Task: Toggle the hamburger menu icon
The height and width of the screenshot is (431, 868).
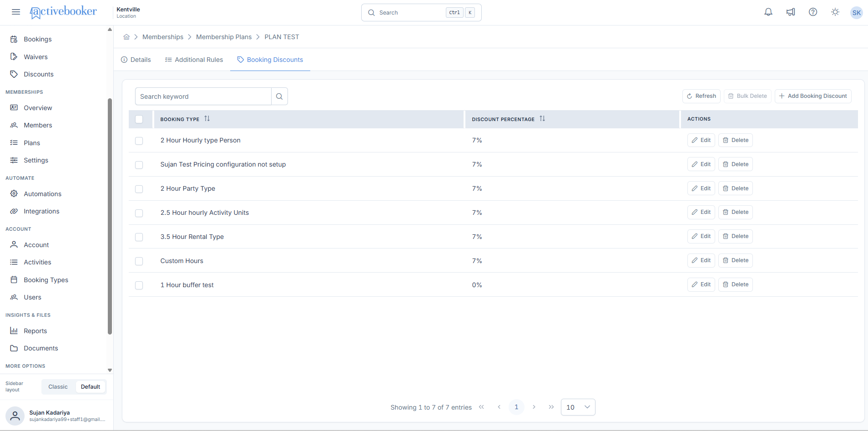Action: click(x=16, y=12)
